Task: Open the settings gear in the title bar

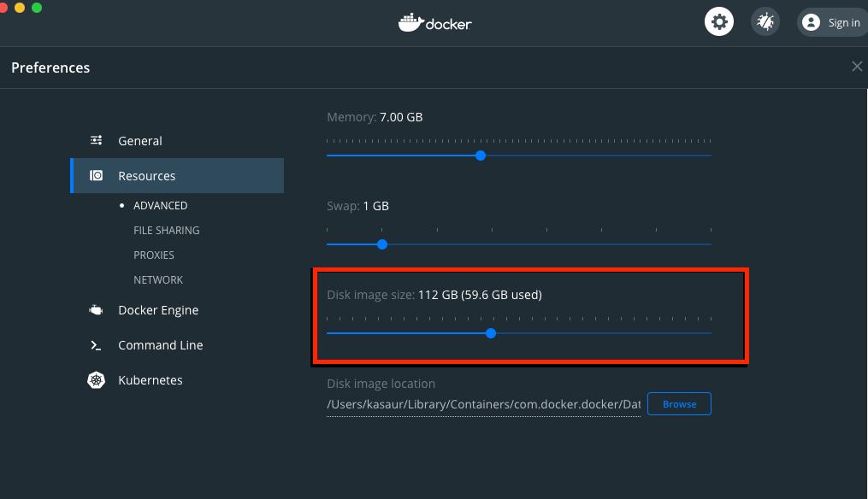Action: pos(718,21)
